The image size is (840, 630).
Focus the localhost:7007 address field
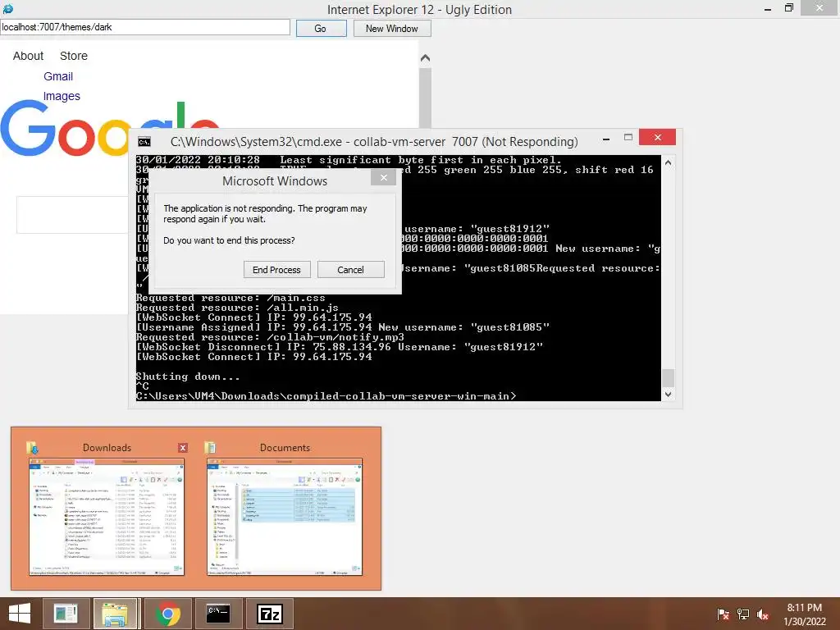[144, 27]
